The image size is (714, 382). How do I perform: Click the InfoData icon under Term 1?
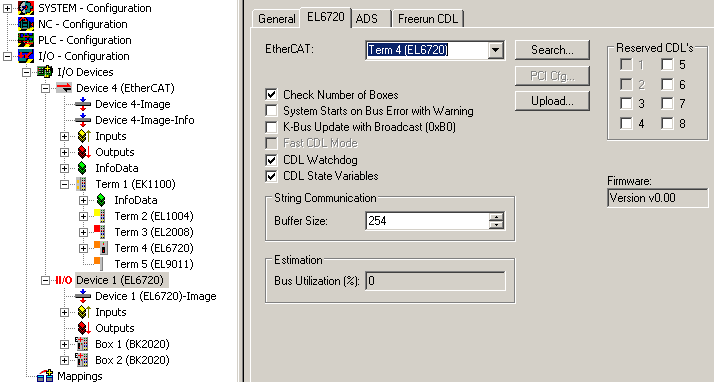click(101, 200)
